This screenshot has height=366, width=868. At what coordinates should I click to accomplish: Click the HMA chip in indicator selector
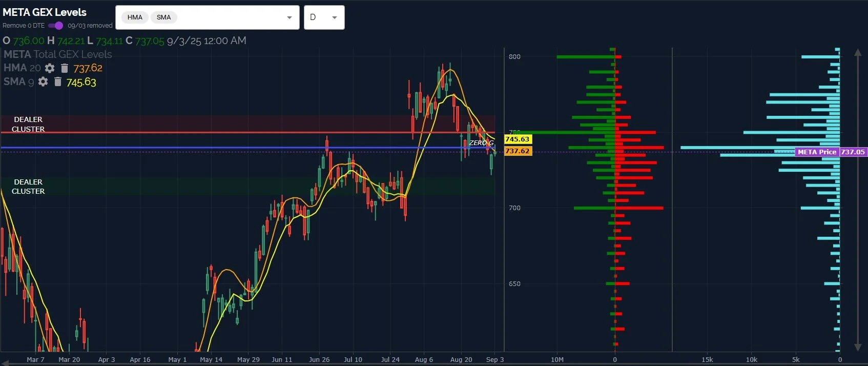(135, 17)
